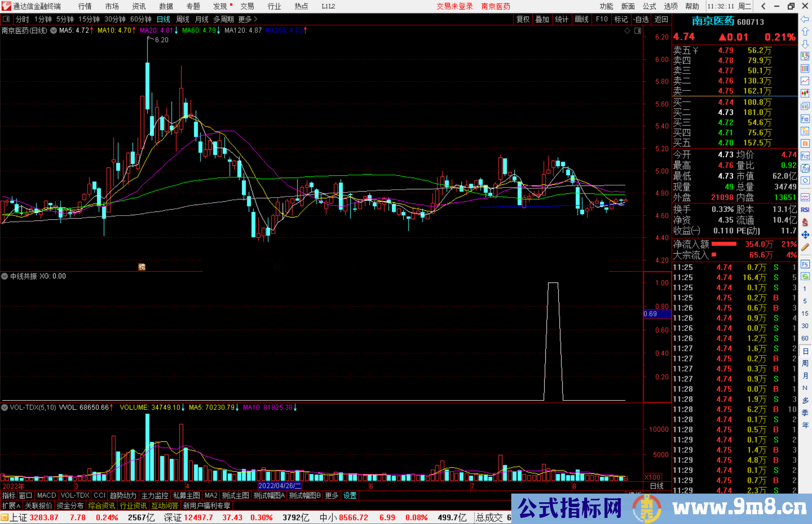Toggle the VOL-TDX indicator circle button
The width and height of the screenshot is (812, 524).
click(x=5, y=408)
